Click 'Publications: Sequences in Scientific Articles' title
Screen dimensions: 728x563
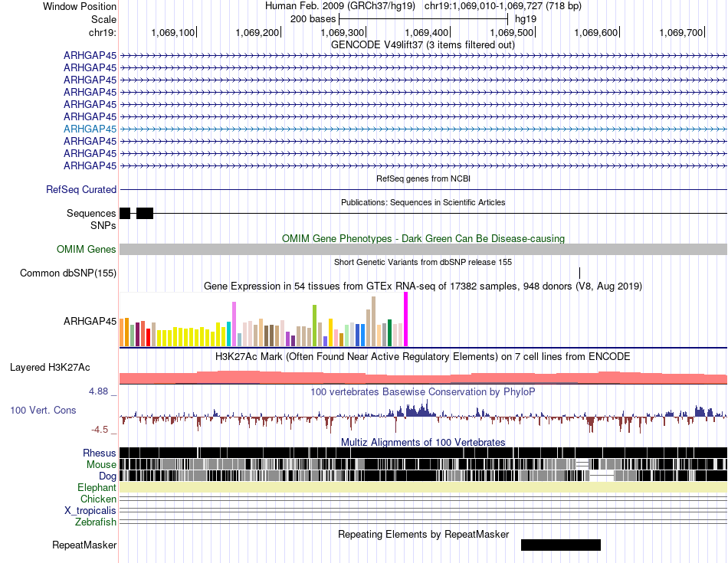point(423,202)
